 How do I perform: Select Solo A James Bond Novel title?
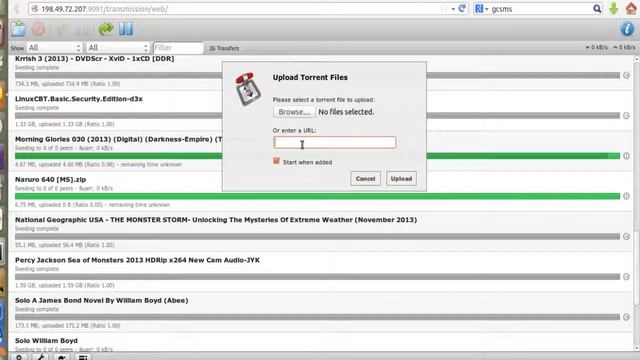102,300
